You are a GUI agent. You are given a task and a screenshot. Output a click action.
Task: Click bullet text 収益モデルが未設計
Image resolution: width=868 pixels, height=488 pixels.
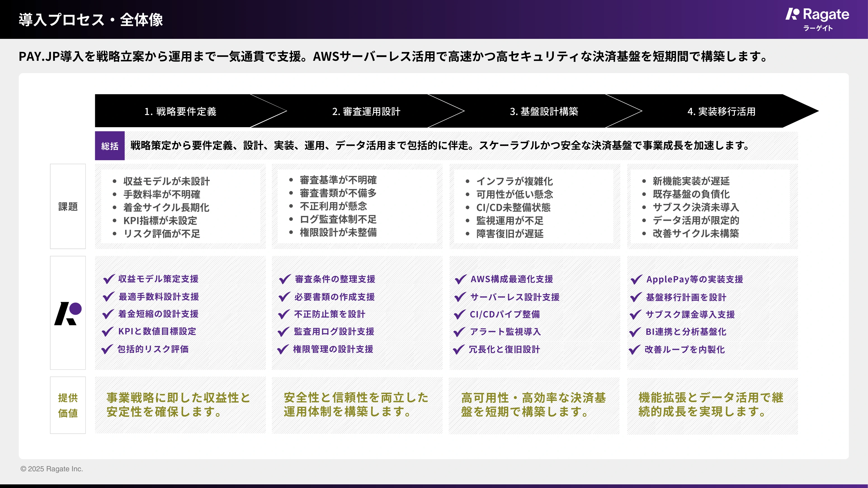166,181
